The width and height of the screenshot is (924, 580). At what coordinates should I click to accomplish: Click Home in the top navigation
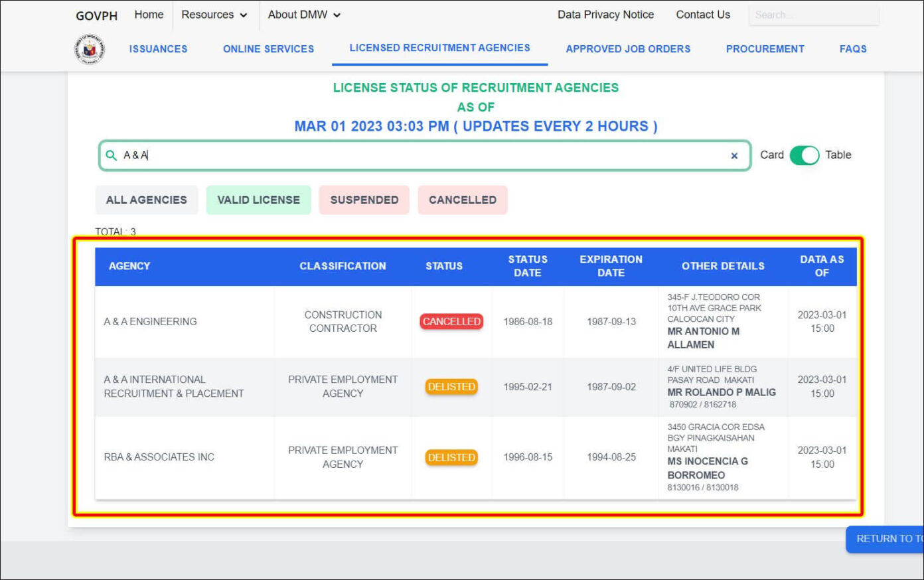tap(148, 14)
